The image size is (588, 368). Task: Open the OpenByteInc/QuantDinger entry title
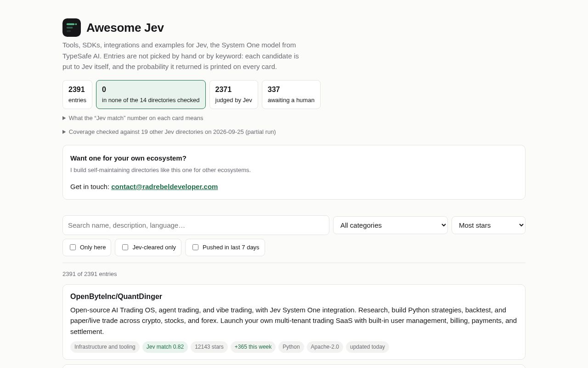[116, 297]
